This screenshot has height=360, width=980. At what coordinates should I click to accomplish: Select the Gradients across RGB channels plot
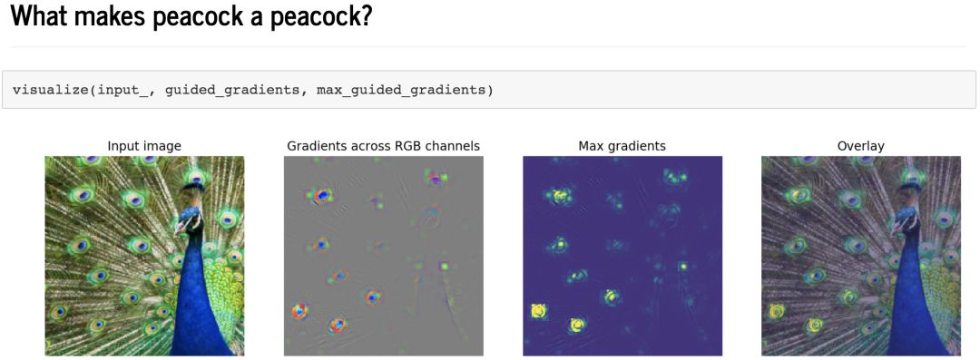(x=384, y=257)
